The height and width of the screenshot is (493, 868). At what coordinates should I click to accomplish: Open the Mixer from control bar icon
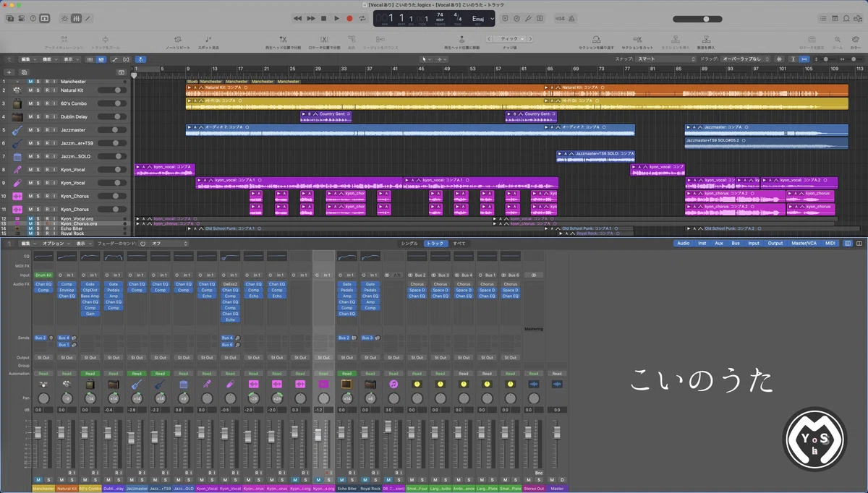click(77, 18)
